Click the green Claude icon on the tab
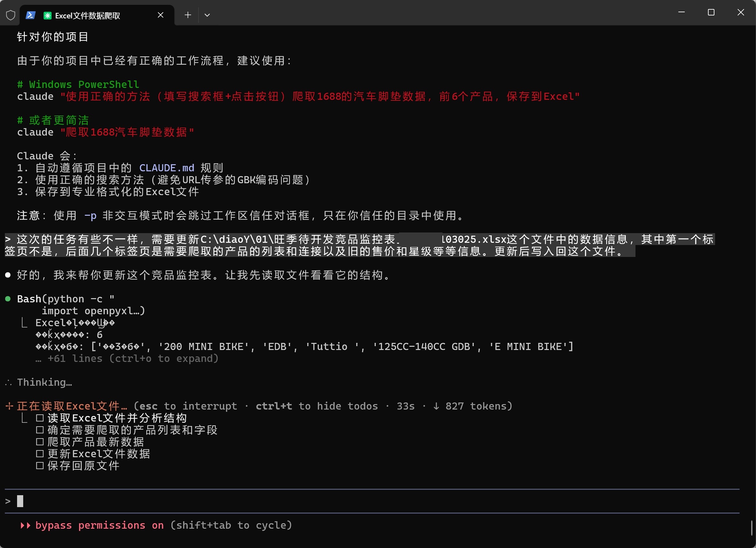The height and width of the screenshot is (548, 756). (47, 15)
